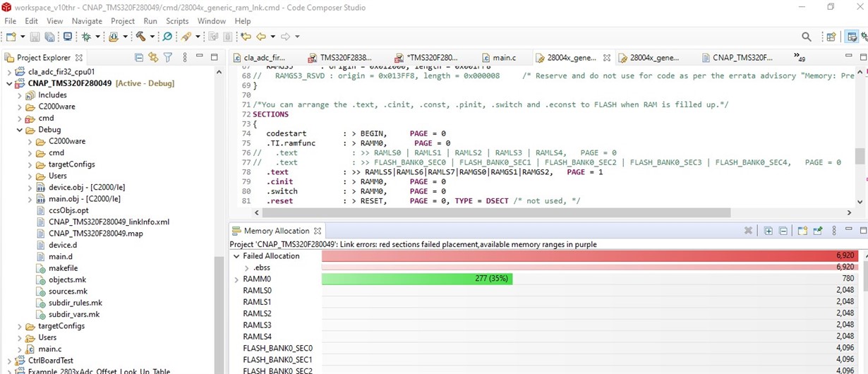
Task: Click the green RAMM0 usage bar
Action: [416, 279]
